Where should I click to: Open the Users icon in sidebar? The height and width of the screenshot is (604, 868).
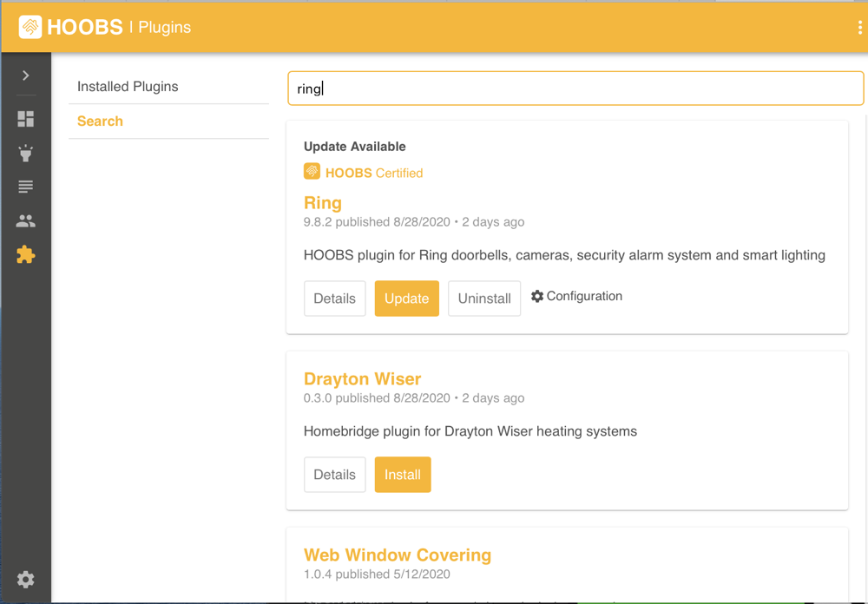(26, 221)
